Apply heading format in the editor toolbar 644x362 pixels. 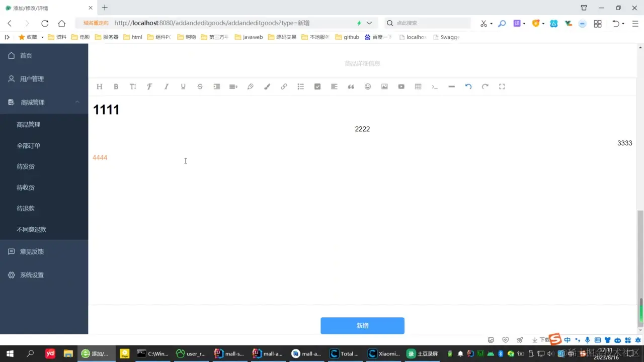pos(99,86)
